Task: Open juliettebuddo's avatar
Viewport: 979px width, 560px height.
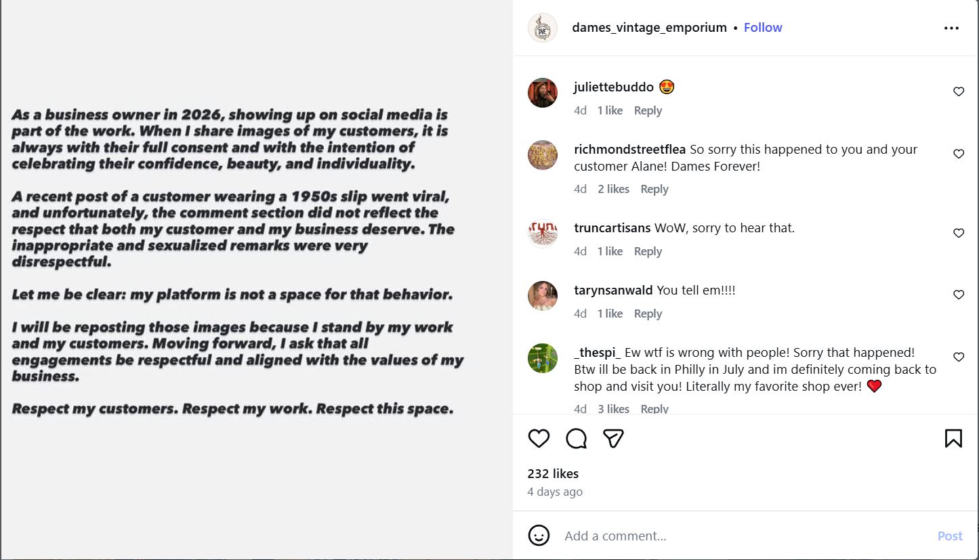Action: (x=542, y=93)
